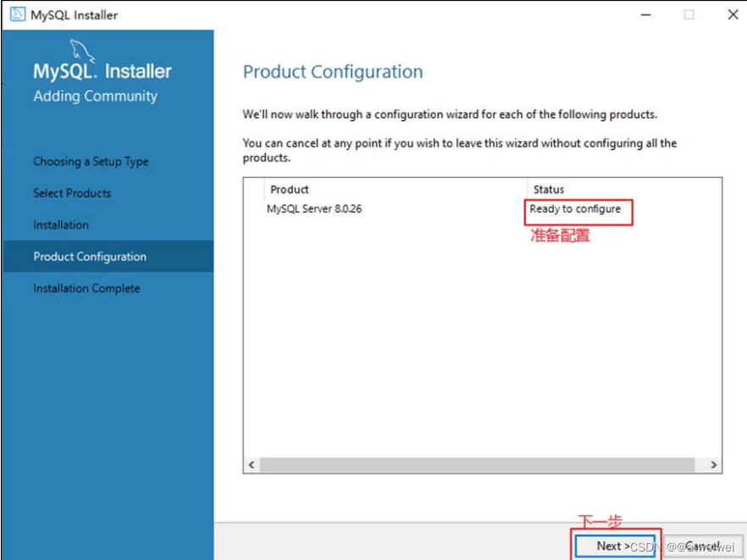Click the Status column header
Screen dimensions: 747x560
click(x=624, y=189)
